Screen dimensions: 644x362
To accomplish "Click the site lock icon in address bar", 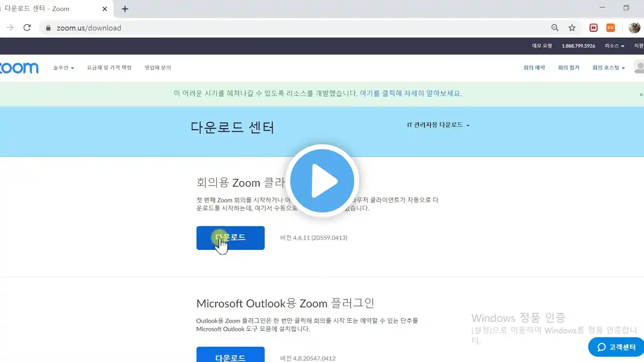I will [x=48, y=28].
